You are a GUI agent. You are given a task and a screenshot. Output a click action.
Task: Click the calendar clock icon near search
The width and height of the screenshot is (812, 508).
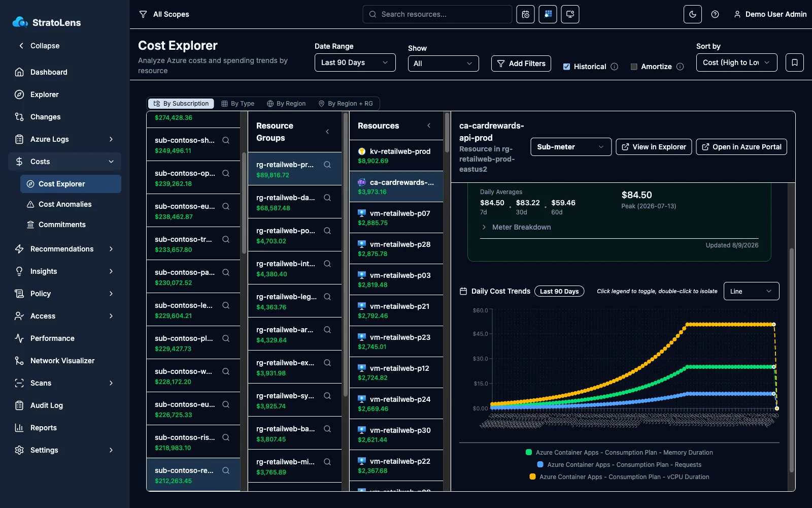pyautogui.click(x=525, y=14)
